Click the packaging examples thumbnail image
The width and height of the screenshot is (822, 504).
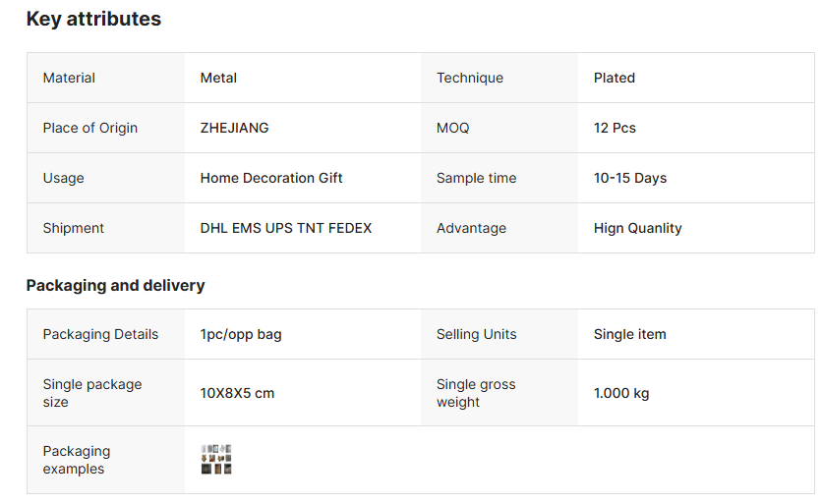[215, 460]
